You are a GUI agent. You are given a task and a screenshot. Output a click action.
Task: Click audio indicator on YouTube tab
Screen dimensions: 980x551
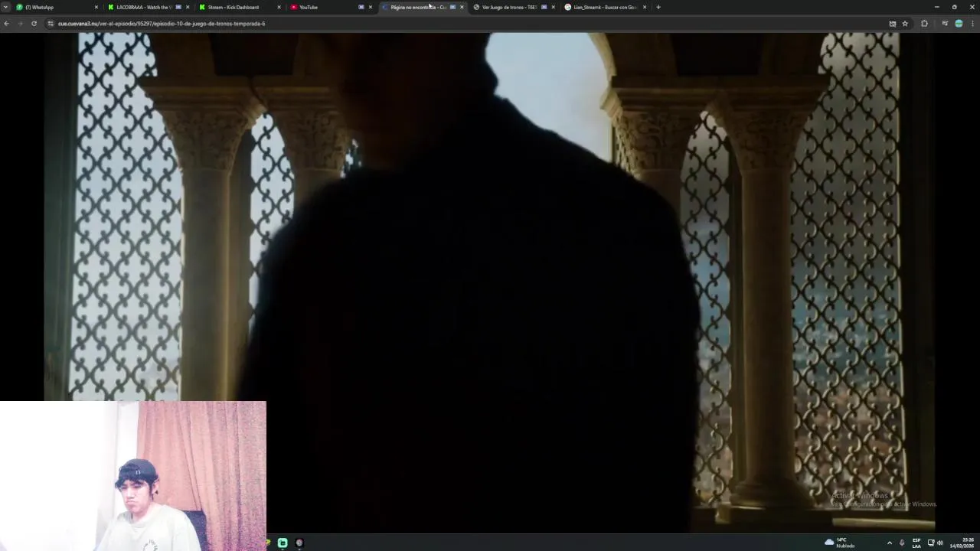pyautogui.click(x=361, y=7)
